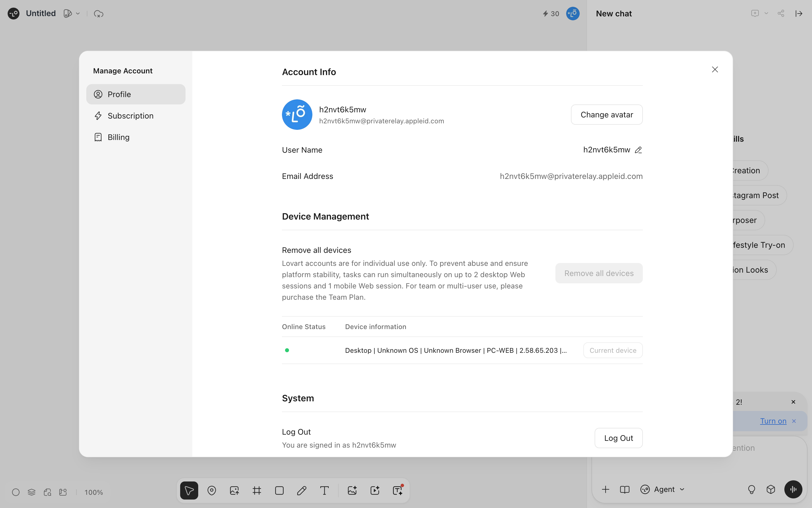Start voice input with waveform button
The height and width of the screenshot is (508, 812).
click(793, 490)
